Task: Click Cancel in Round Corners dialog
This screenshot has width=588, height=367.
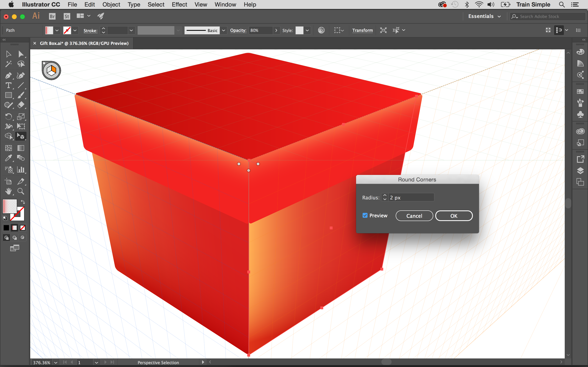Action: coord(414,216)
